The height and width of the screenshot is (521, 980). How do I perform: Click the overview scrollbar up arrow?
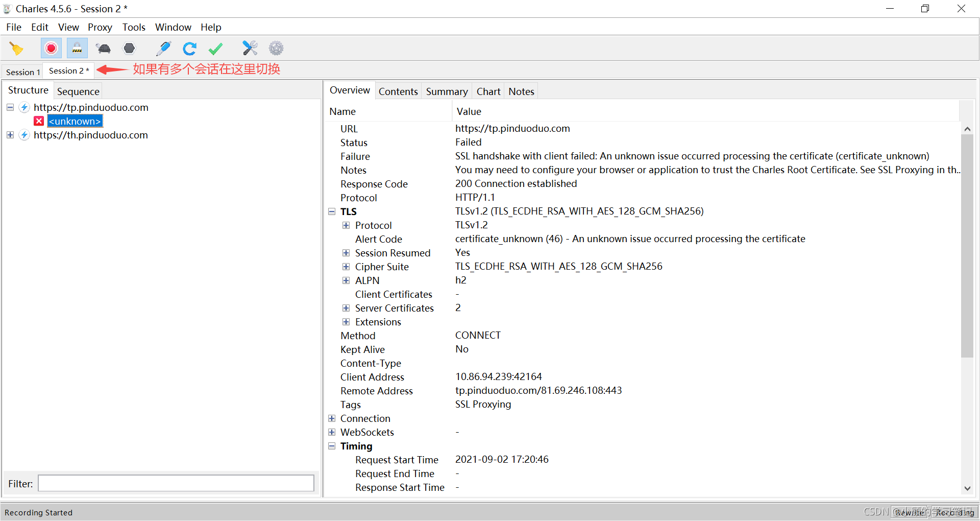[x=967, y=129]
